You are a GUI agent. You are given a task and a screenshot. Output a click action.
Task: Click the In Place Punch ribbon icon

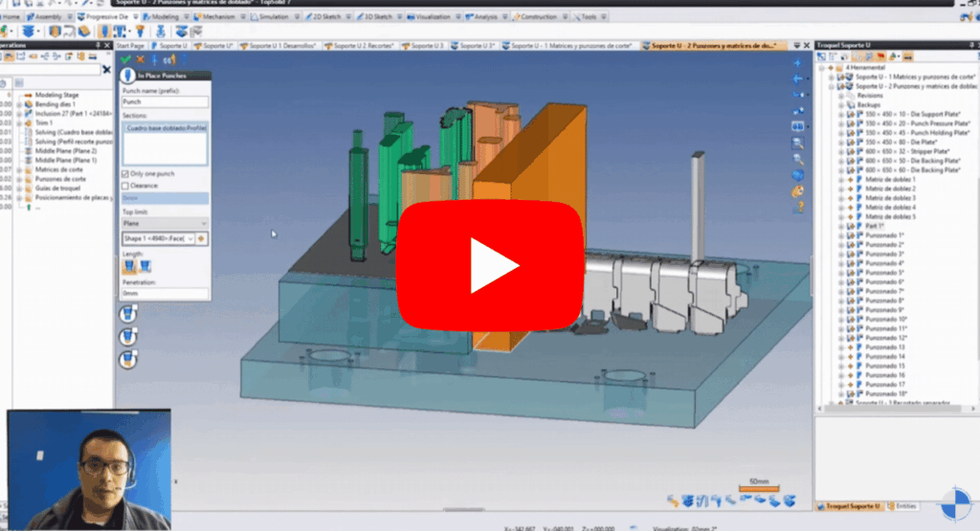tap(104, 32)
